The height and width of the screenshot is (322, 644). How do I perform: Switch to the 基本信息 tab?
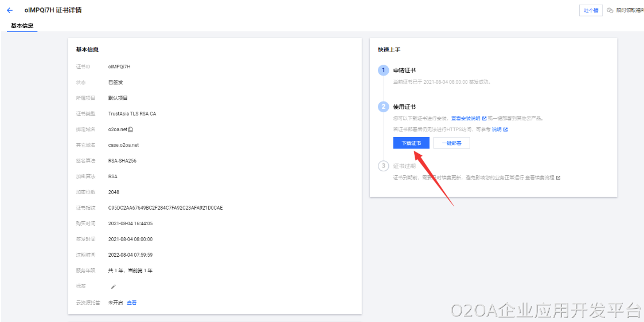tap(22, 26)
